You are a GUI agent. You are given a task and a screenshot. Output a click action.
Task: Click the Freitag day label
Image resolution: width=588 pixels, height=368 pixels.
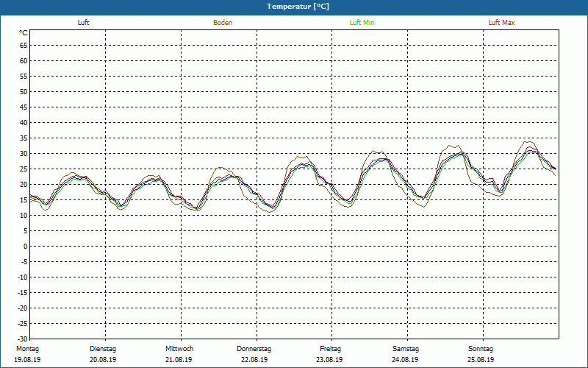pos(330,349)
